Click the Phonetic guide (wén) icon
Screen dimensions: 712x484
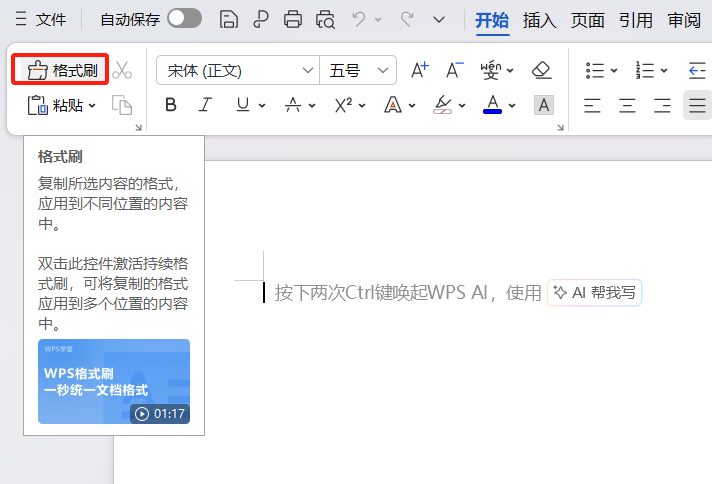click(491, 70)
